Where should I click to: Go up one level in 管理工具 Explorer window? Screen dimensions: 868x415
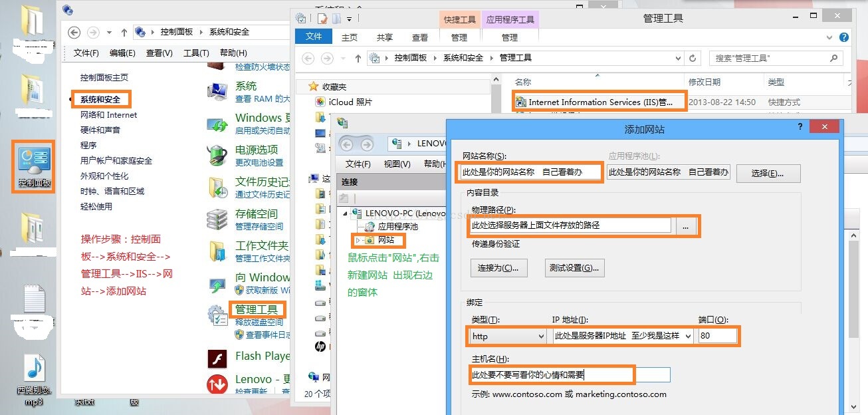click(358, 59)
